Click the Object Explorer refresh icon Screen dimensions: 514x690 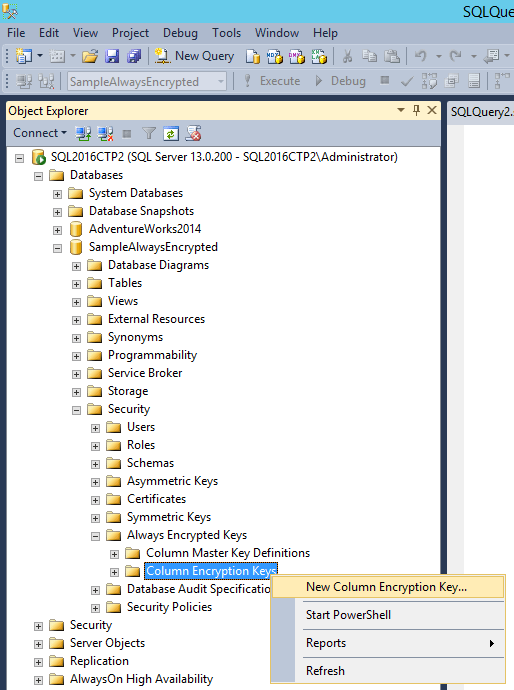tap(171, 133)
